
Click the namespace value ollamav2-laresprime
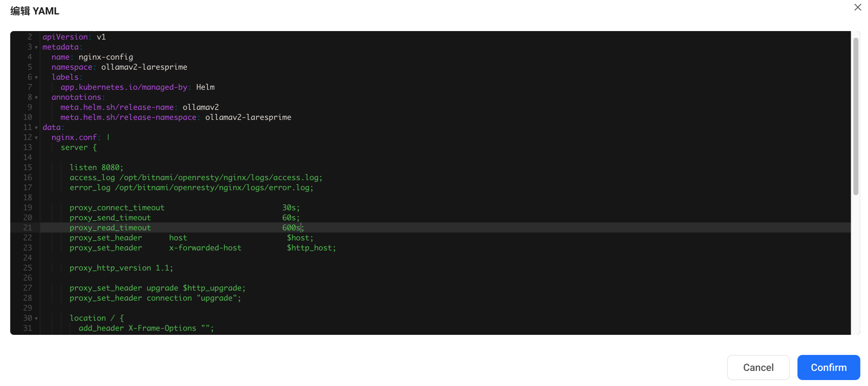click(144, 67)
